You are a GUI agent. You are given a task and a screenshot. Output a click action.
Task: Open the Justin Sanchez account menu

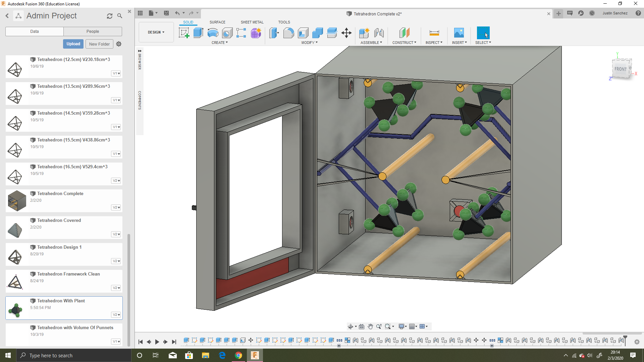coord(615,13)
